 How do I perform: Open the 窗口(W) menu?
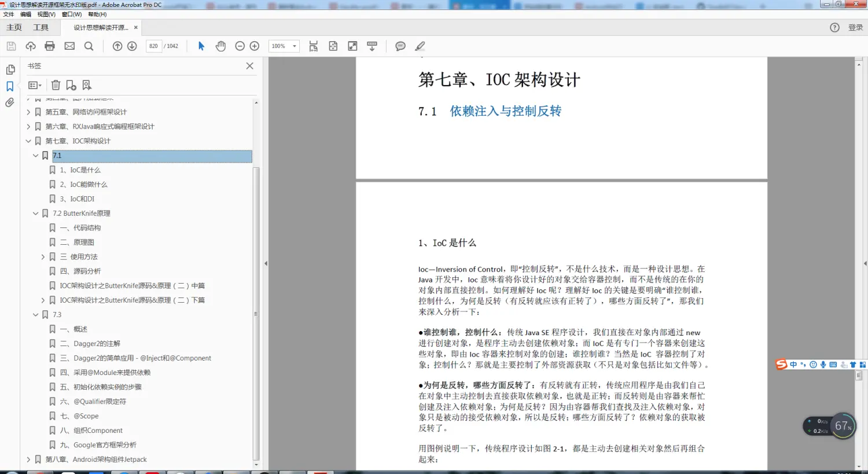72,14
